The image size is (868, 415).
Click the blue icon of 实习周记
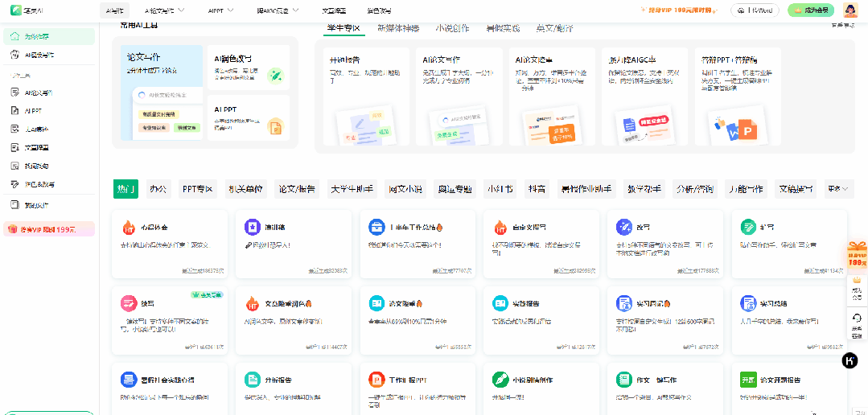click(x=624, y=303)
